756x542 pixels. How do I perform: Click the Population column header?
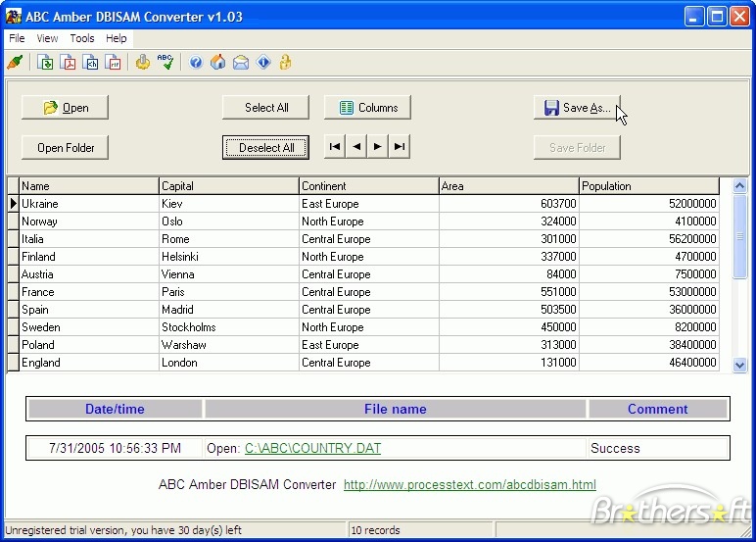point(649,186)
